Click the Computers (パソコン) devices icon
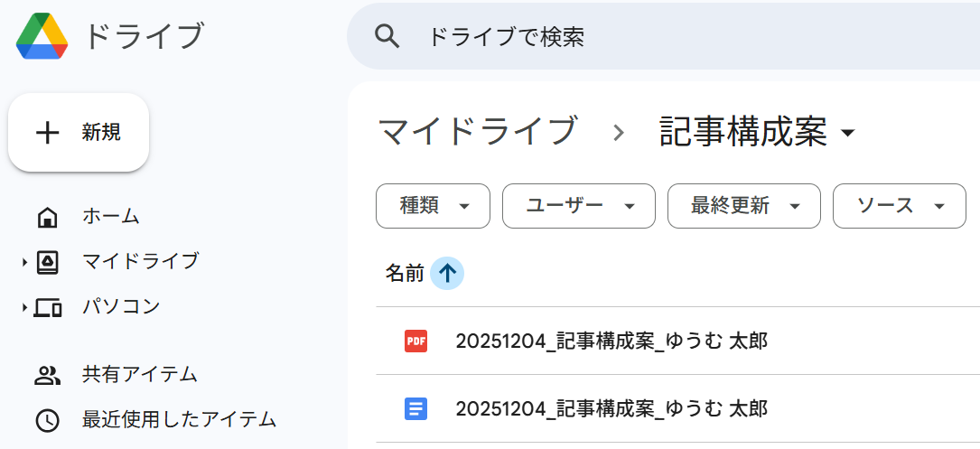 [48, 308]
